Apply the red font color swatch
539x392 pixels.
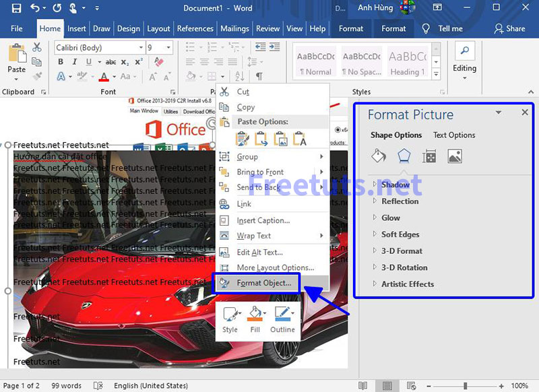click(x=105, y=76)
